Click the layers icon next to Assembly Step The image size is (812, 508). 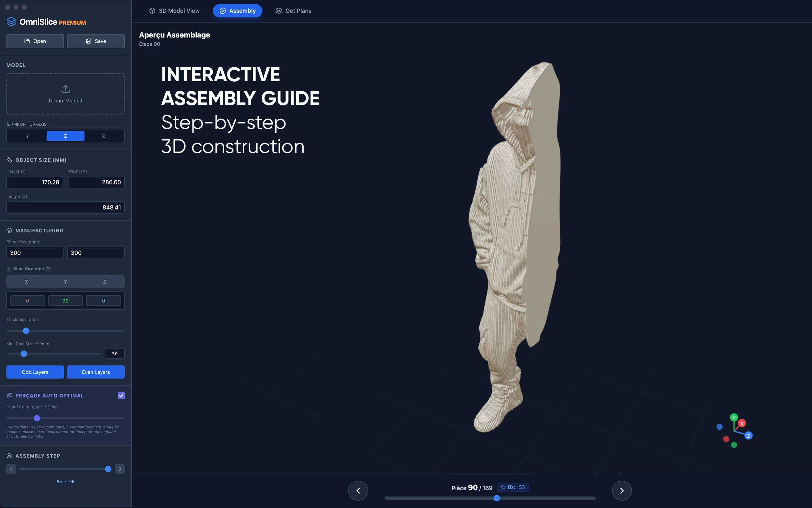pyautogui.click(x=9, y=456)
